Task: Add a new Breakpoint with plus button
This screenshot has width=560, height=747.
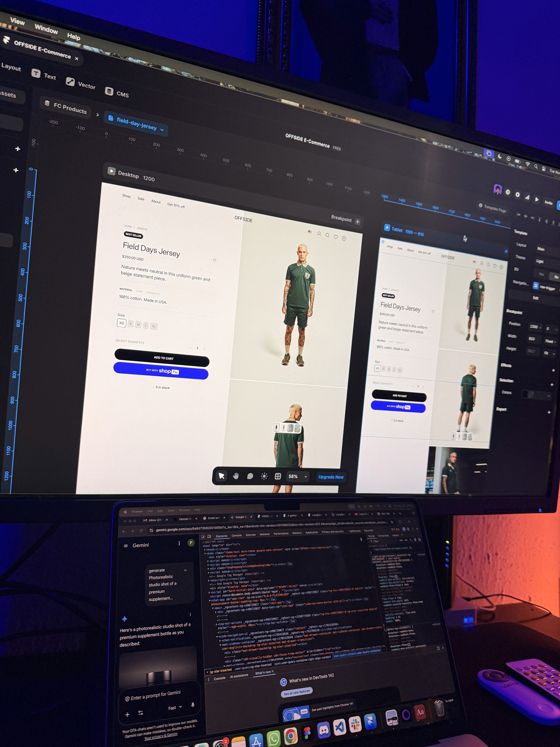Action: (358, 222)
